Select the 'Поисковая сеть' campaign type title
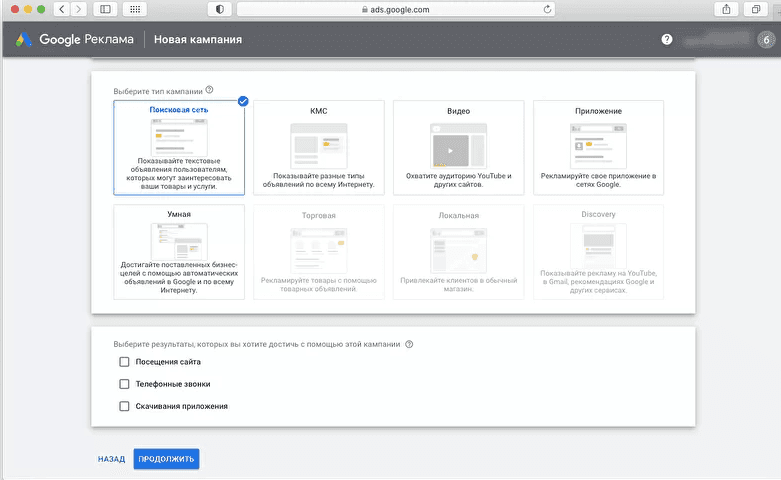 click(179, 110)
